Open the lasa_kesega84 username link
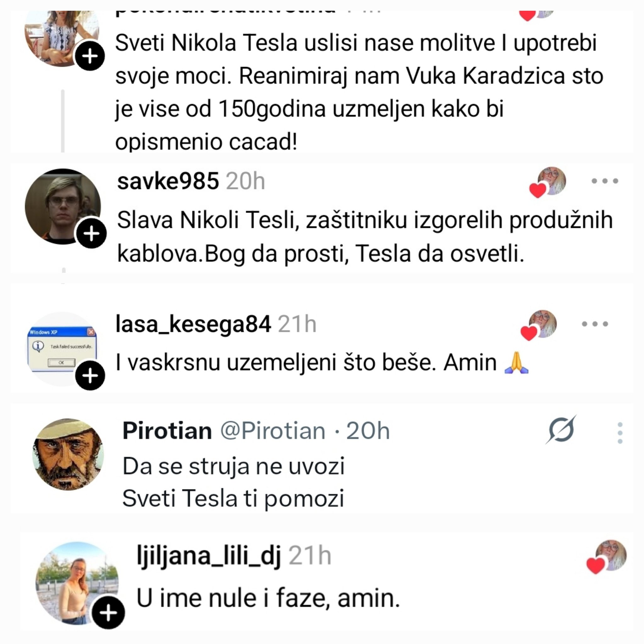Screen dimensions: 644x644 click(193, 324)
